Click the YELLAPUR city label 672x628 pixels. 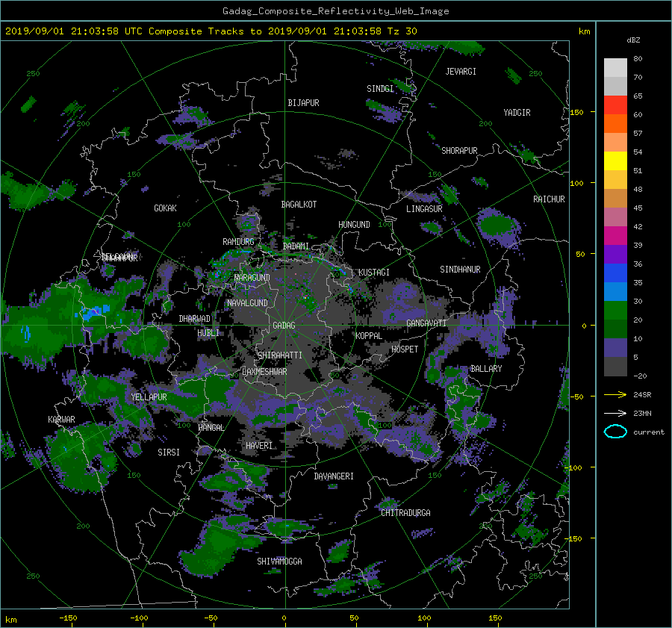click(x=149, y=397)
